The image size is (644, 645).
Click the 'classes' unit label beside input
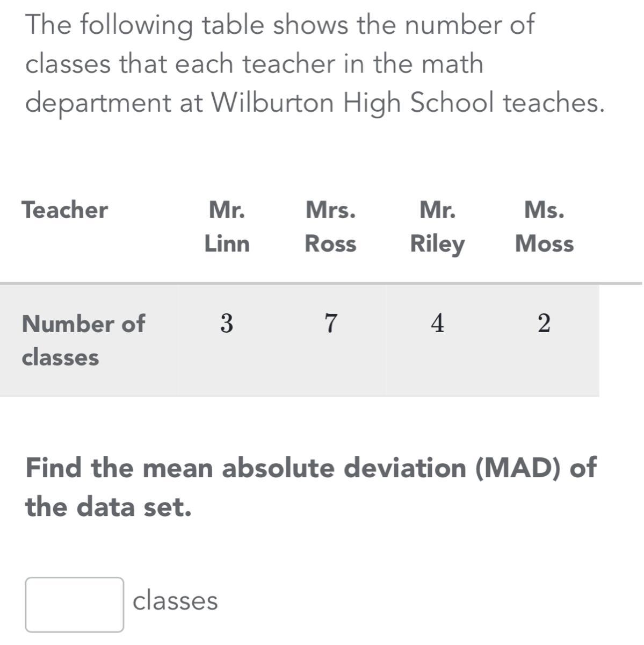point(176,601)
